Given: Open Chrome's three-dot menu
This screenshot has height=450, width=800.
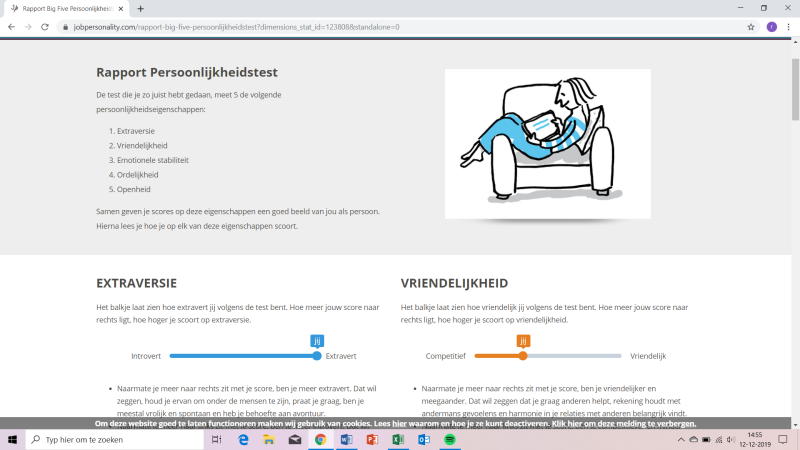Looking at the screenshot, I should tap(789, 27).
